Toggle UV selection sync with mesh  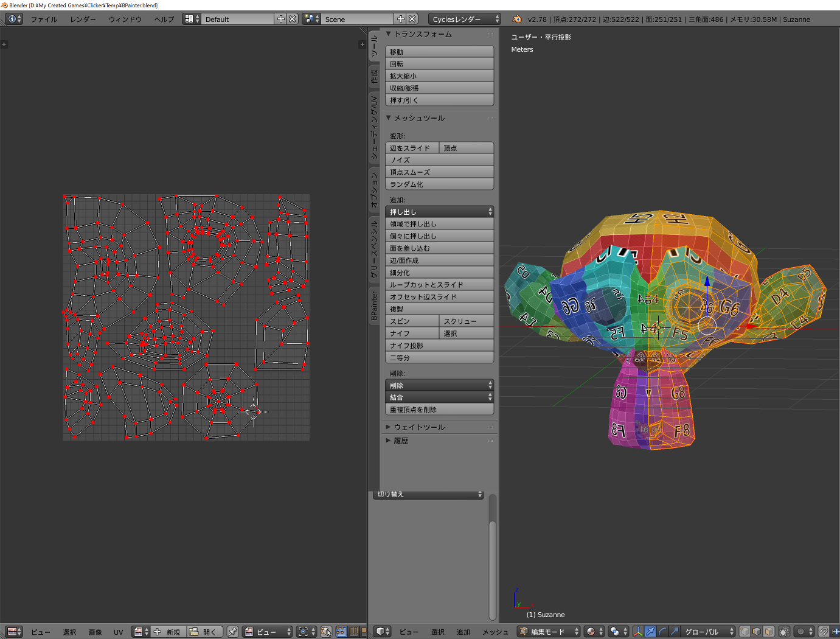pyautogui.click(x=327, y=632)
